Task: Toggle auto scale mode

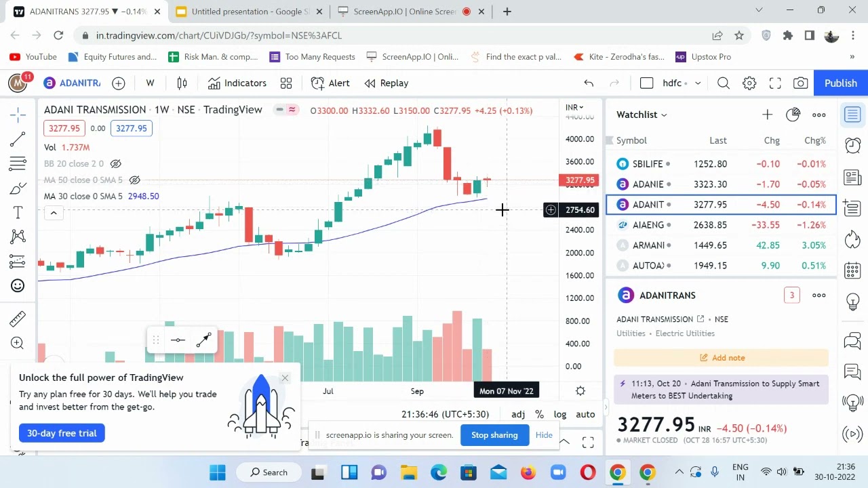Action: tap(585, 414)
